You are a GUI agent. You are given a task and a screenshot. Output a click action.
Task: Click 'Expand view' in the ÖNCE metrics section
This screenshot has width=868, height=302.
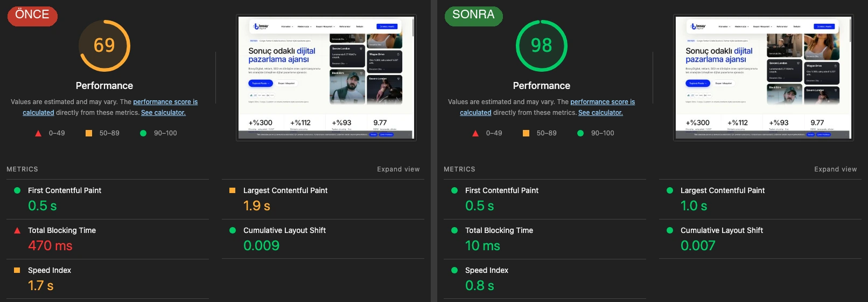tap(398, 169)
